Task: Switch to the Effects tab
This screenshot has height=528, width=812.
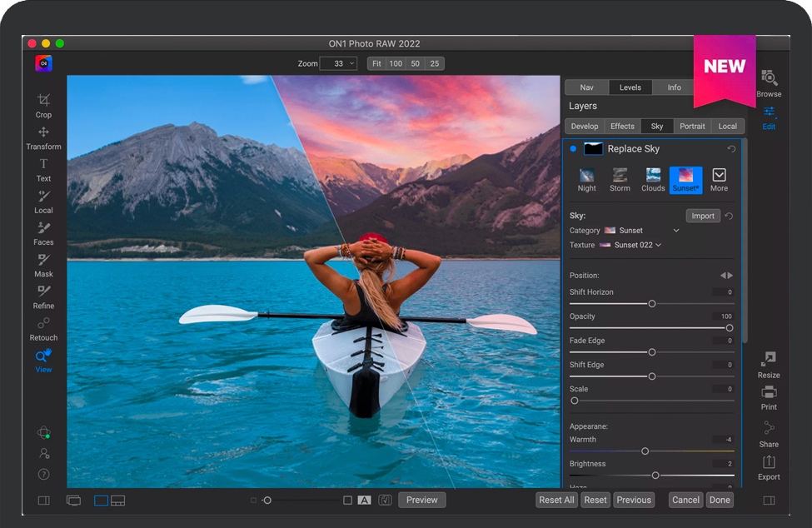Action: coord(622,127)
